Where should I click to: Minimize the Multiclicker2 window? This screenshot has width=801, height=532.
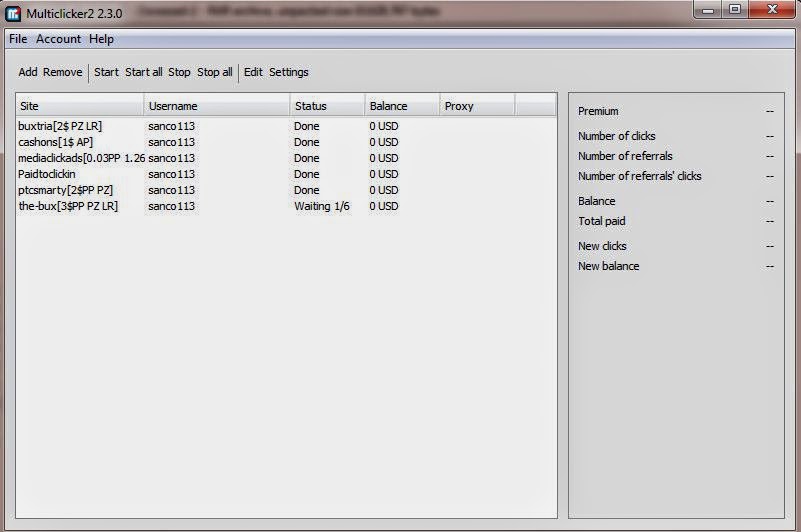pyautogui.click(x=708, y=10)
